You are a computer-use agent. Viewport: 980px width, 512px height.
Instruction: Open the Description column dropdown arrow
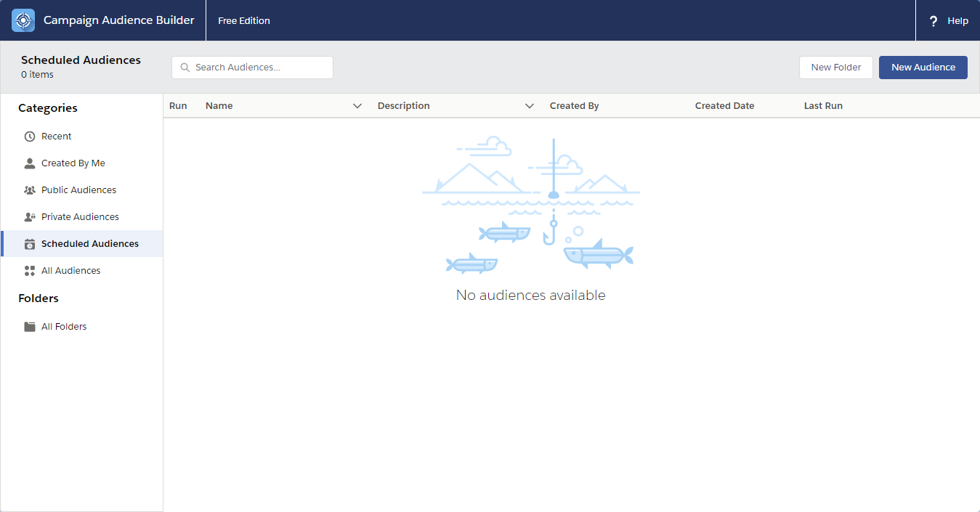click(x=529, y=105)
